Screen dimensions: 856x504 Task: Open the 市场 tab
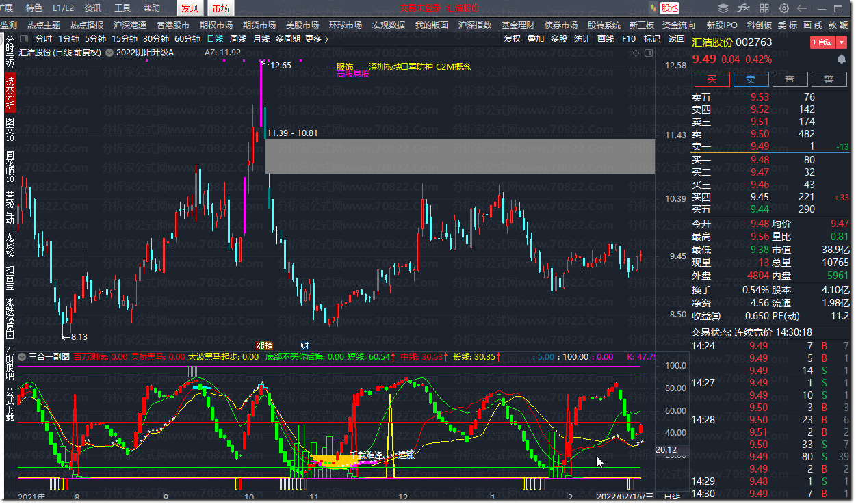click(x=220, y=8)
